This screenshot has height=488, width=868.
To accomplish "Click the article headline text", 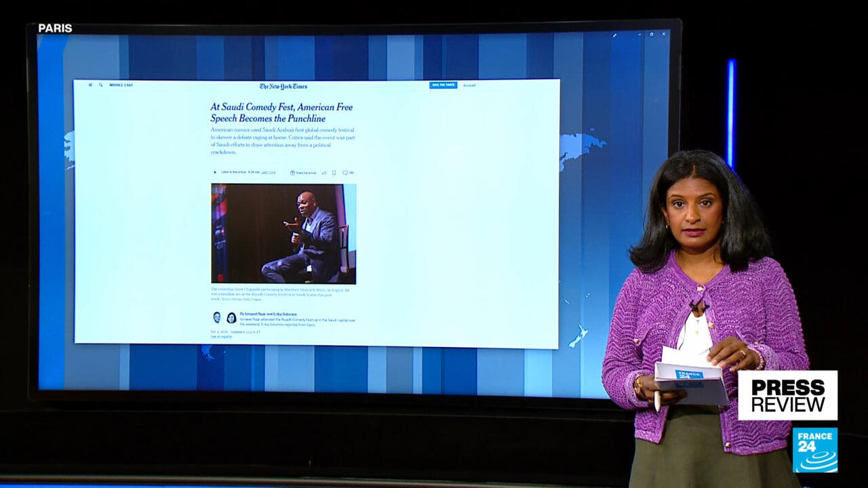I will coord(281,113).
